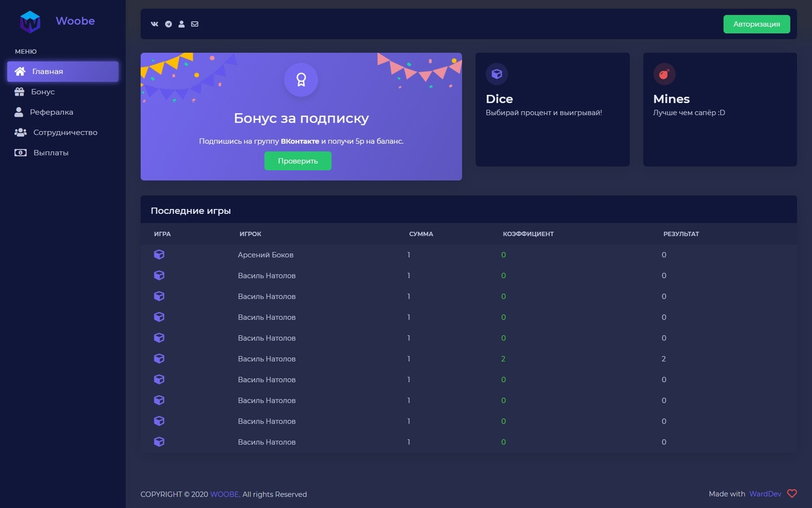Go to Главная in sidebar menu

point(62,72)
